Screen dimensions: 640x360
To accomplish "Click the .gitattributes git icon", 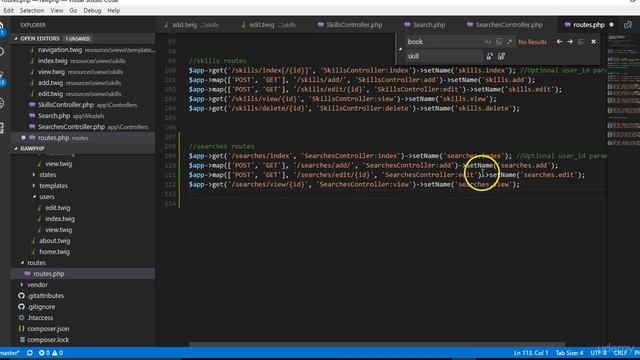I will pyautogui.click(x=22, y=296).
